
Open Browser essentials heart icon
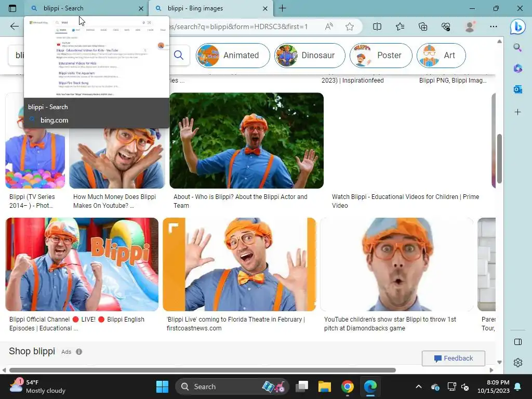coord(446,26)
